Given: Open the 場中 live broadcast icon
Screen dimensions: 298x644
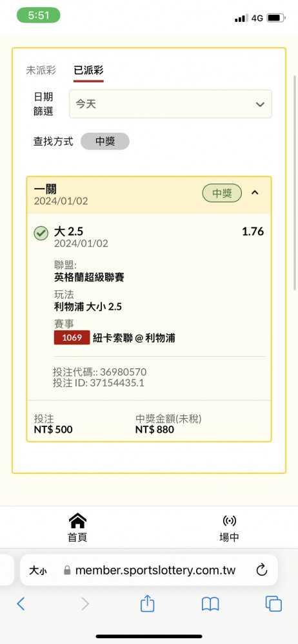Looking at the screenshot, I should (229, 521).
